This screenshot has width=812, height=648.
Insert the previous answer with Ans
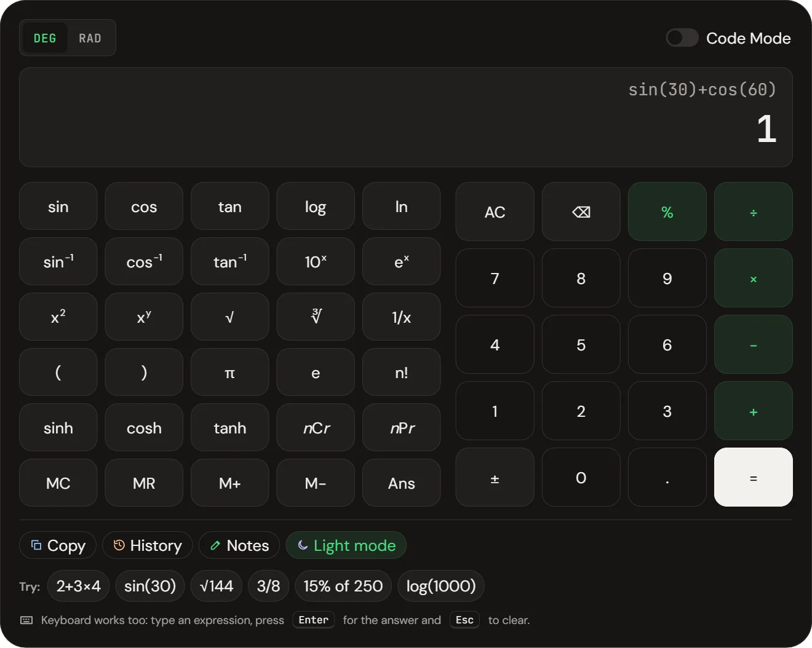[401, 483]
